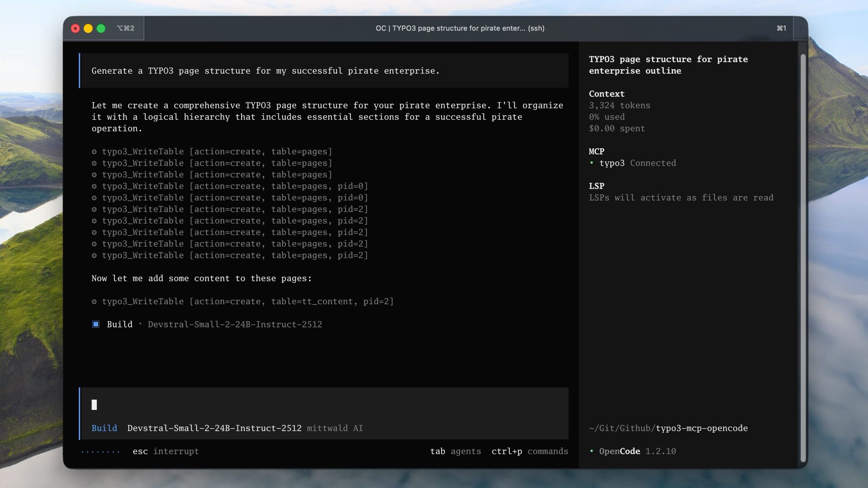The image size is (868, 488).
Task: Click the gear icon beside the tt_content WriteTable call
Action: click(x=94, y=302)
